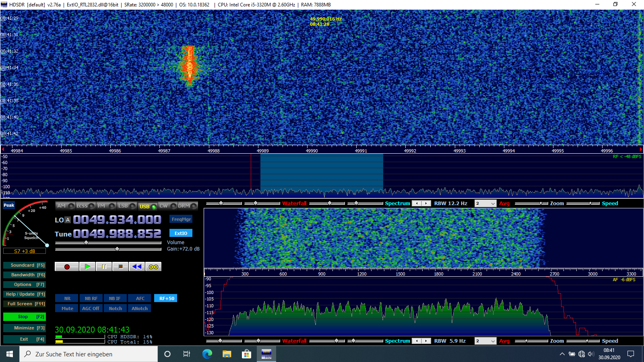Open the FreqMgr frequency manager
The width and height of the screenshot is (644, 362).
tap(181, 219)
